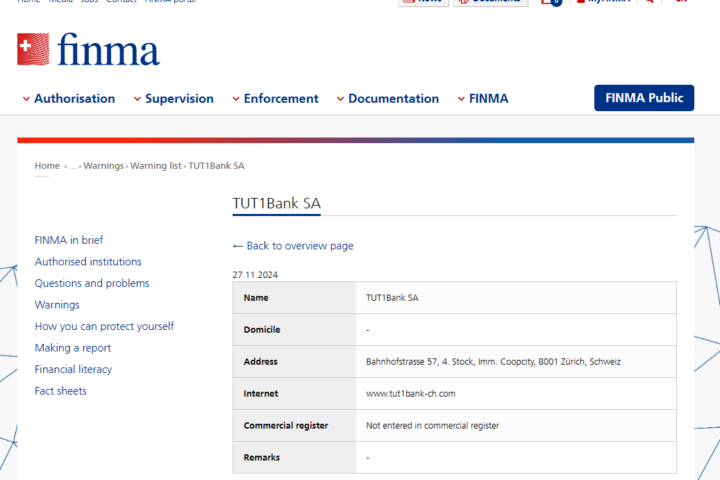Click the back arrow icon
Image resolution: width=720 pixels, height=480 pixels.
(x=237, y=246)
